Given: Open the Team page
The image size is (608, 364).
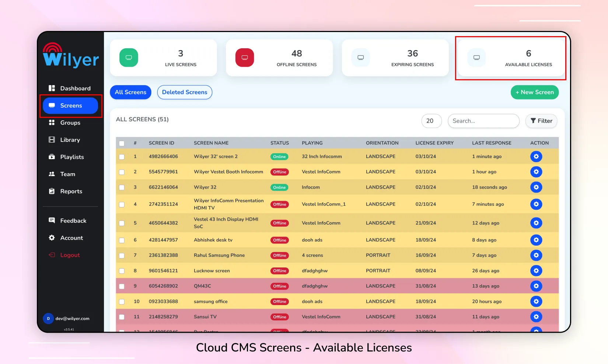Looking at the screenshot, I should point(62,174).
